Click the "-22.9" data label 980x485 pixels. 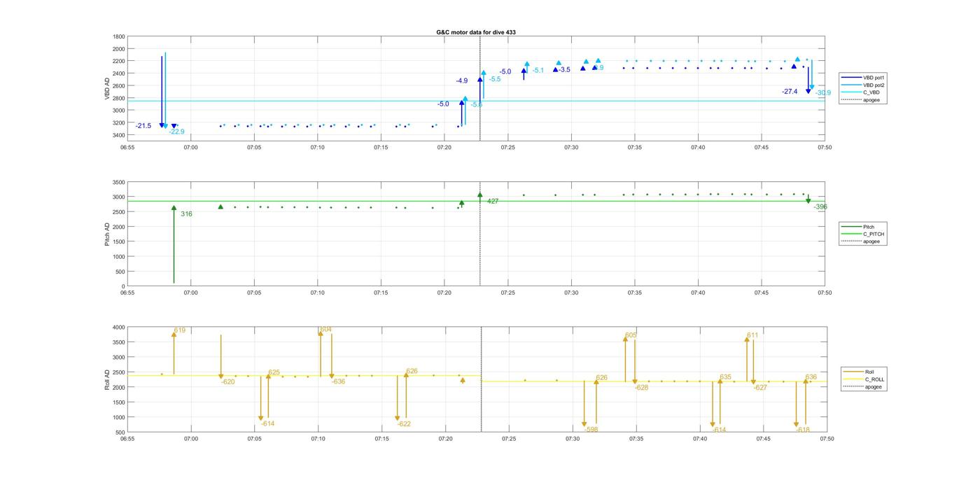pos(176,132)
